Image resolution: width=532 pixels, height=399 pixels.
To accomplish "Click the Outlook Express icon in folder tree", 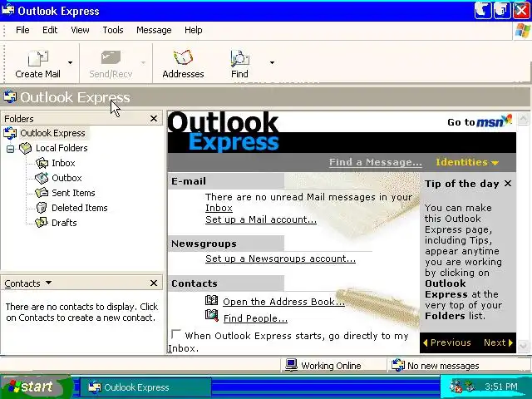I will click(10, 133).
